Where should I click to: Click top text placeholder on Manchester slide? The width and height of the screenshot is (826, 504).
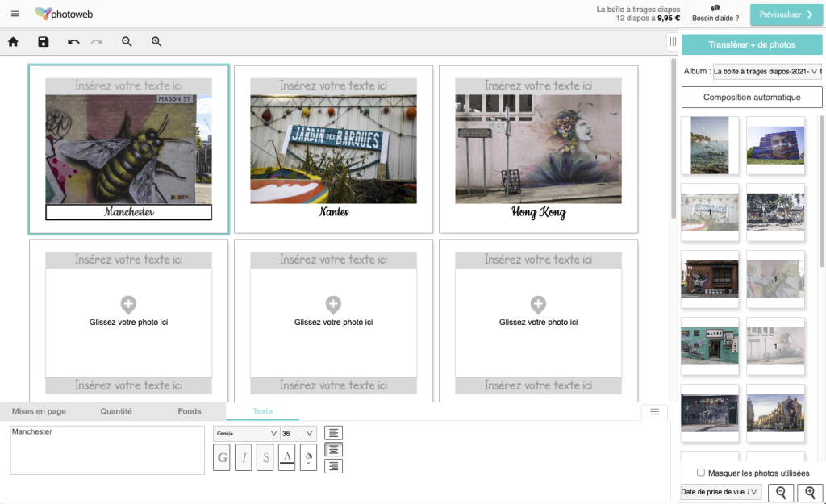[128, 85]
